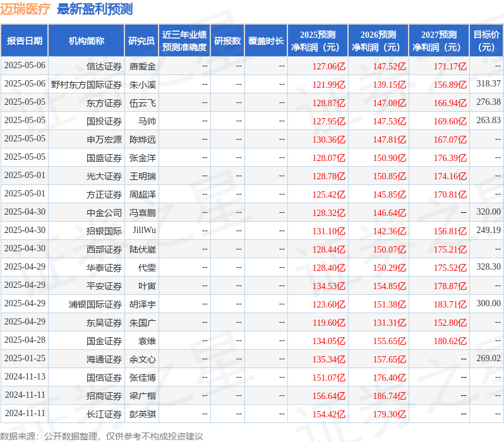Screen dimensions: 504x442
Task: Click the 研报数 column header
Action: (x=227, y=41)
